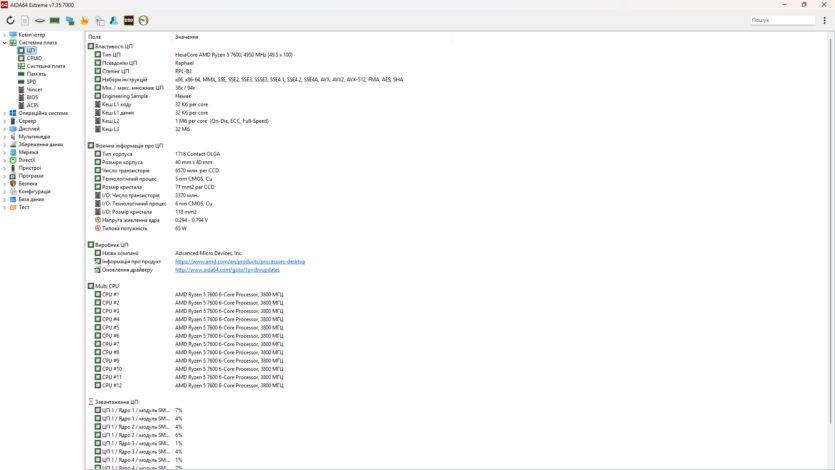Select the Тип корпуса row
The image size is (835, 470).
tap(158, 154)
